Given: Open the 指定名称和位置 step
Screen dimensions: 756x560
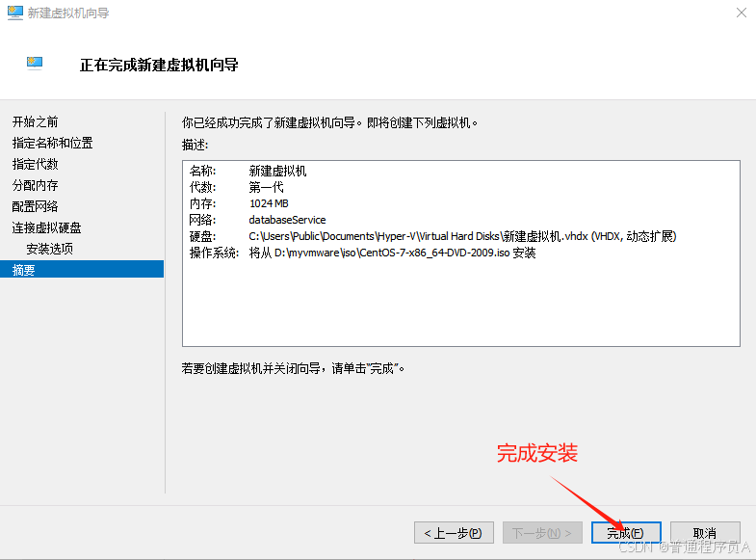Looking at the screenshot, I should pos(53,144).
